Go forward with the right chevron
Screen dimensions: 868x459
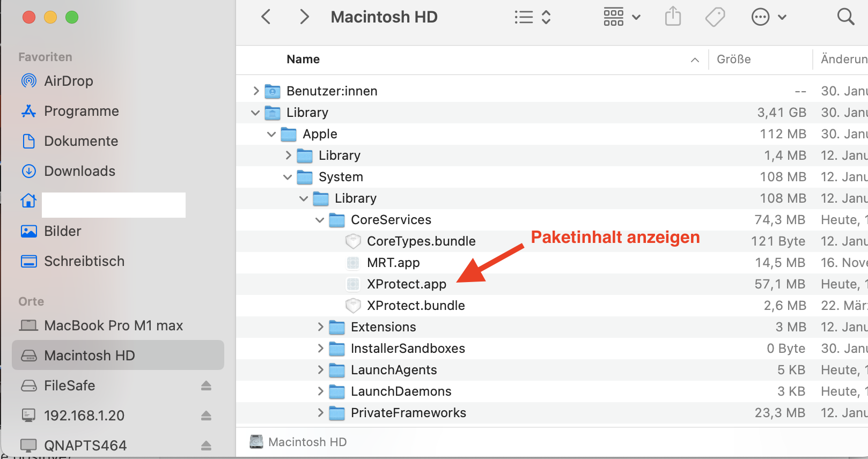pos(304,17)
